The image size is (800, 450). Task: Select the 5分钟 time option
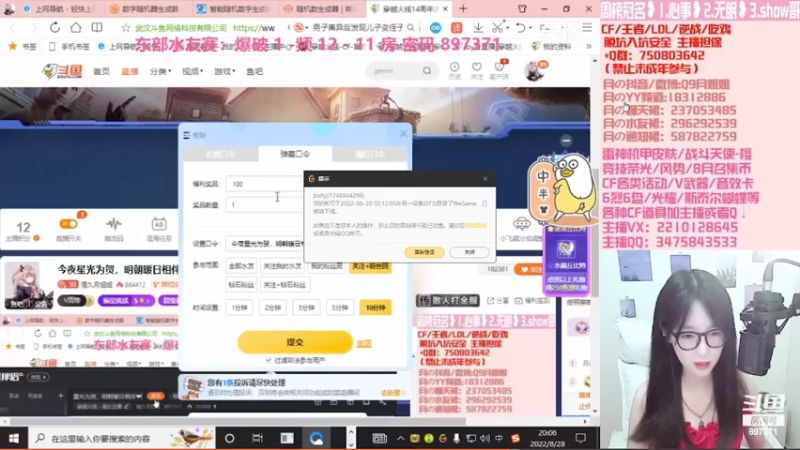tap(340, 308)
